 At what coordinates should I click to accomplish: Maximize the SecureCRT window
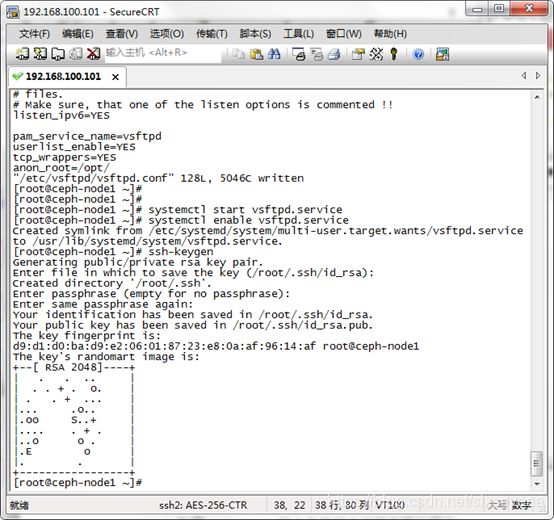click(499, 8)
